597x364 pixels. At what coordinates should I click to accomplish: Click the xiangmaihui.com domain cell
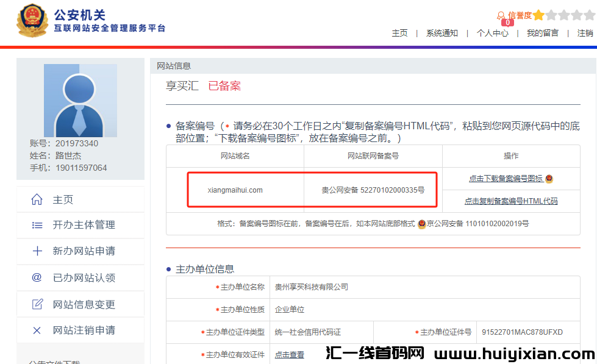click(x=235, y=190)
